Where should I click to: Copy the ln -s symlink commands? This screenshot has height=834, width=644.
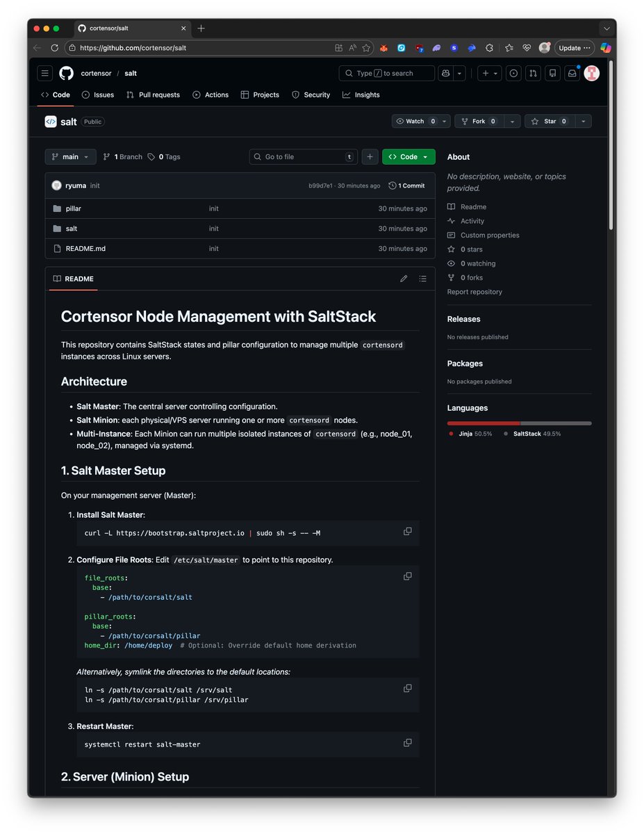click(408, 688)
